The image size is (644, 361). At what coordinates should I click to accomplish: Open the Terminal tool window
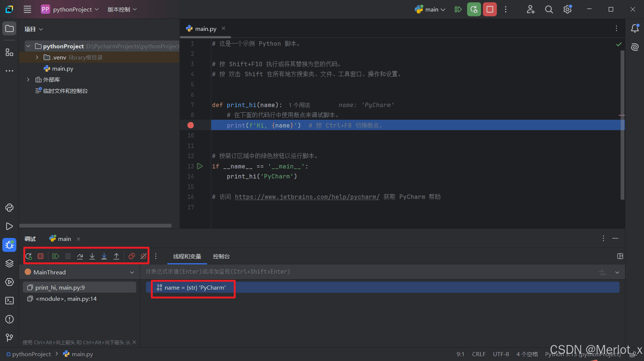(x=9, y=300)
